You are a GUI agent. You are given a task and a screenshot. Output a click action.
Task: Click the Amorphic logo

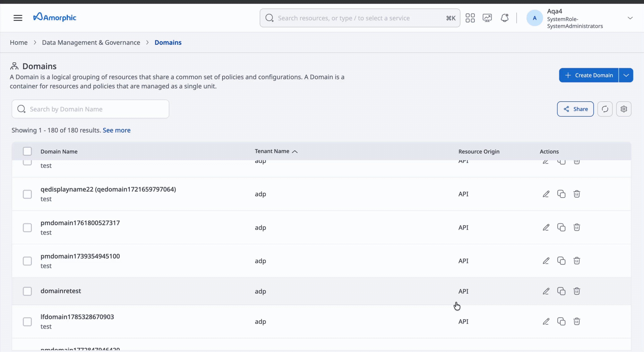coord(55,17)
